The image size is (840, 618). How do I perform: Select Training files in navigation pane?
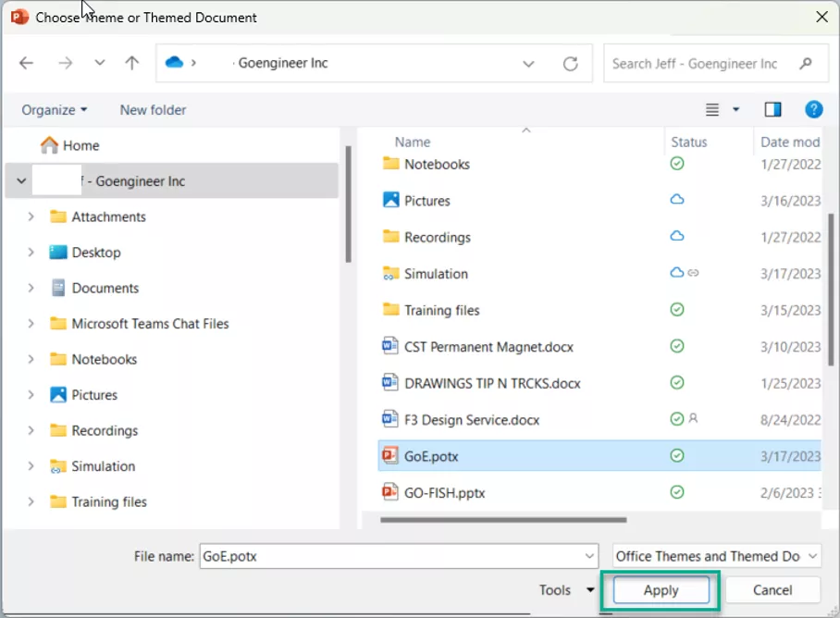tap(98, 501)
